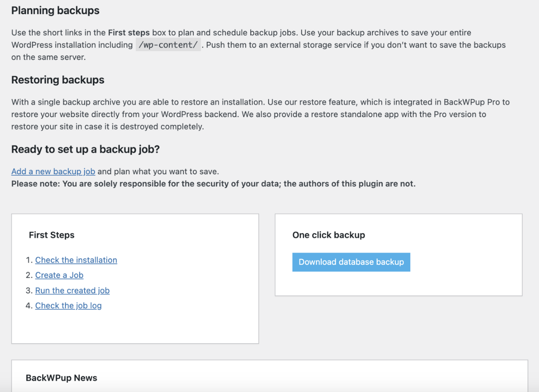Click the Restoring backups heading
The image size is (539, 392).
pos(58,80)
